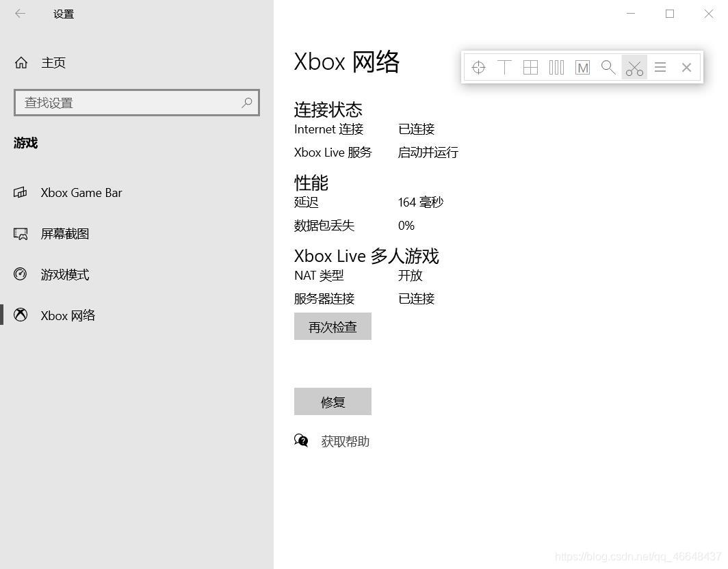Click the 游戏模式 gauge icon
The width and height of the screenshot is (728, 569).
(21, 274)
